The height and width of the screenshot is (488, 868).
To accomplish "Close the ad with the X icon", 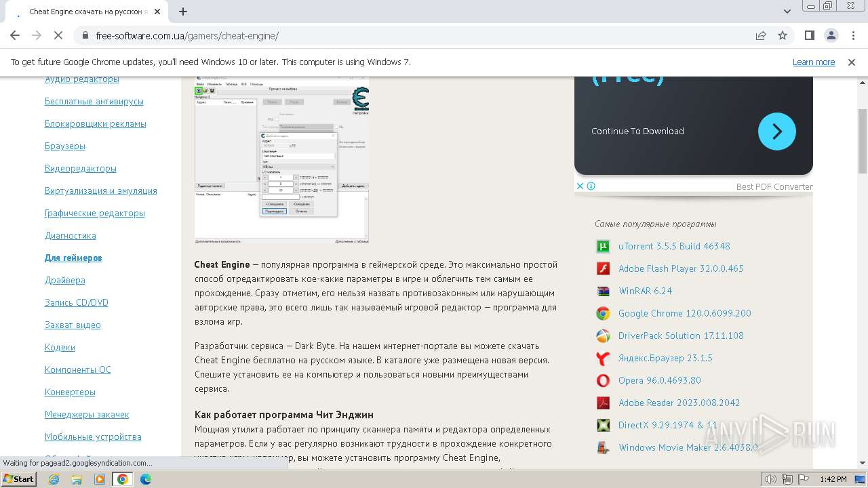I will click(580, 186).
